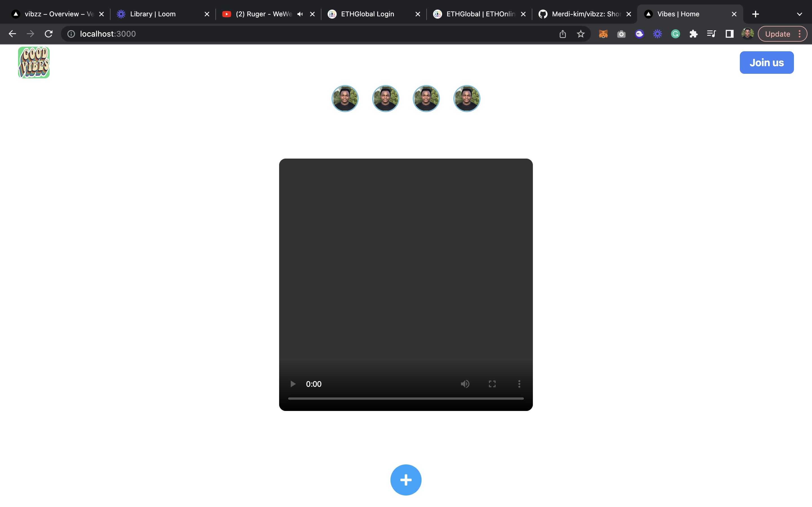Click the Good Vibes logo icon

click(x=33, y=63)
